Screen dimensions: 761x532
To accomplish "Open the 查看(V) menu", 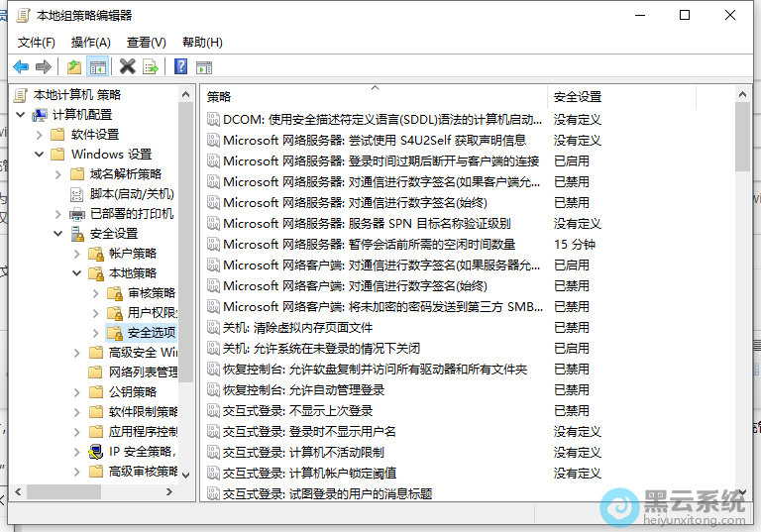I will [146, 43].
